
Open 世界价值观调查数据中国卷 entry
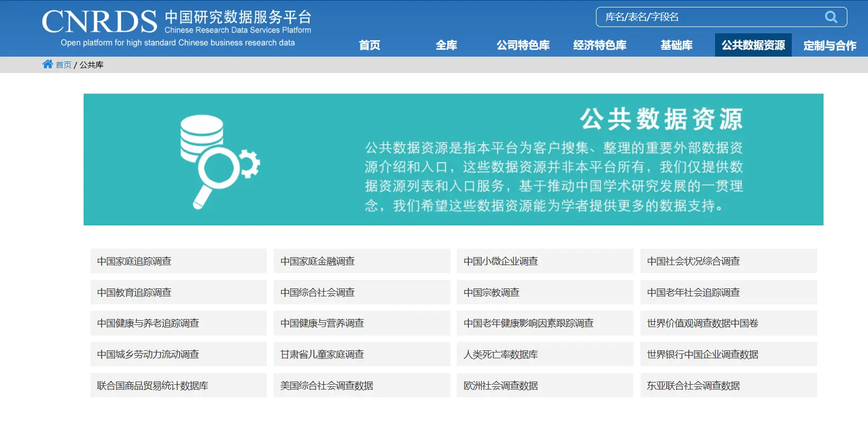point(702,323)
